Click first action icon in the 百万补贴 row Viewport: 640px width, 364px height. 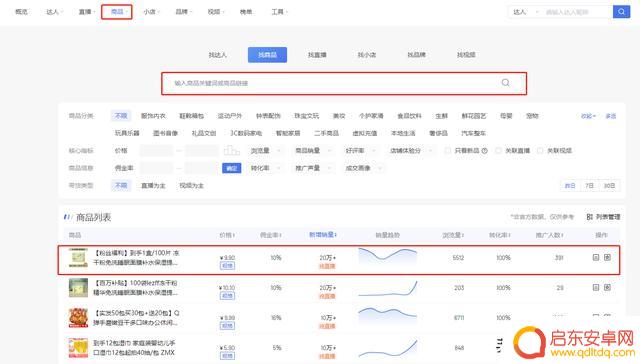tap(596, 288)
